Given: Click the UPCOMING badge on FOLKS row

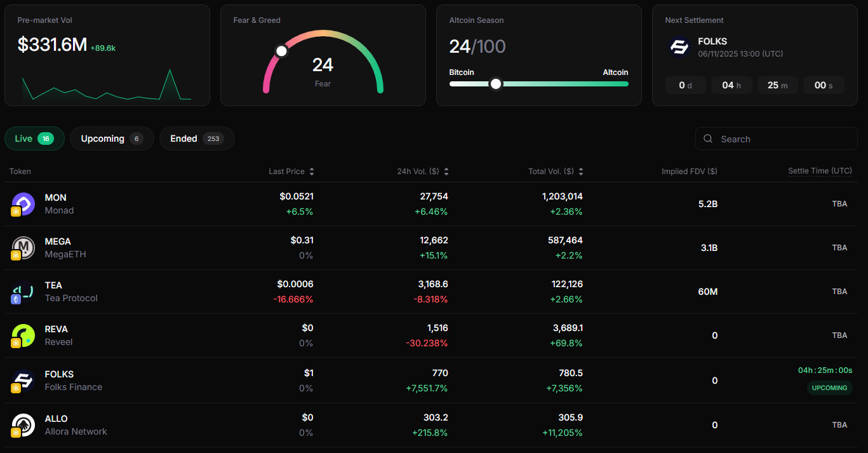Looking at the screenshot, I should pos(829,388).
